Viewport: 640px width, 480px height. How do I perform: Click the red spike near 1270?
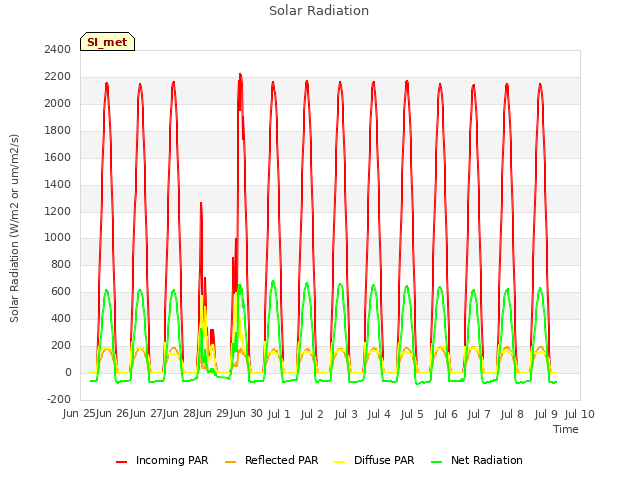pyautogui.click(x=201, y=204)
